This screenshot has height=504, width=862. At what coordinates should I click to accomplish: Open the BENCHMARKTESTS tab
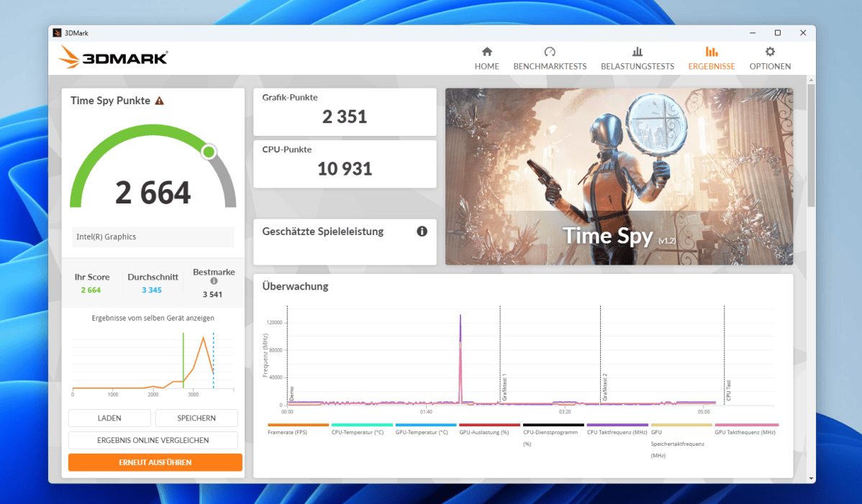point(550,59)
